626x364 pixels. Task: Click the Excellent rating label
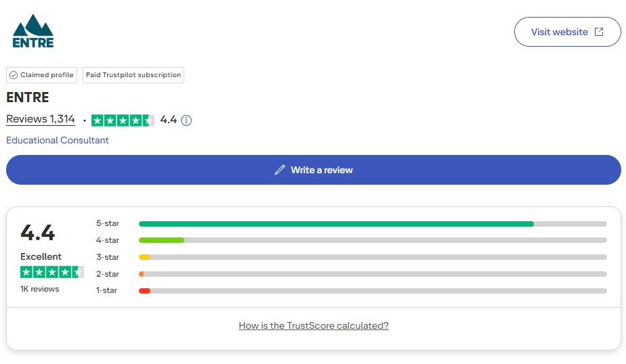(41, 256)
